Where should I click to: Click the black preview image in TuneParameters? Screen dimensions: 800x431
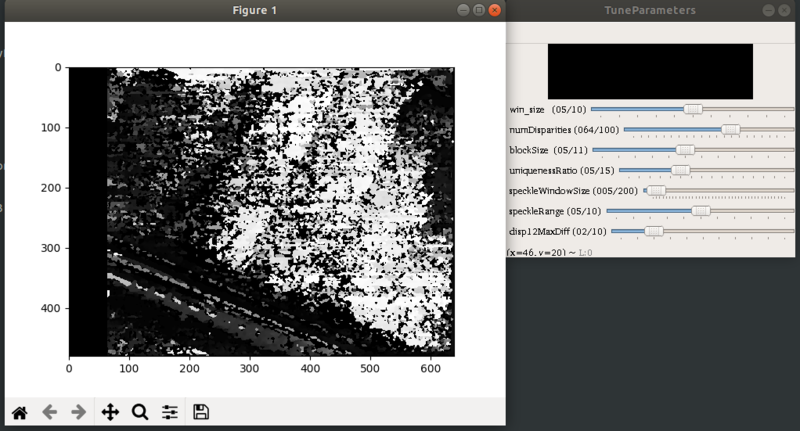point(650,71)
